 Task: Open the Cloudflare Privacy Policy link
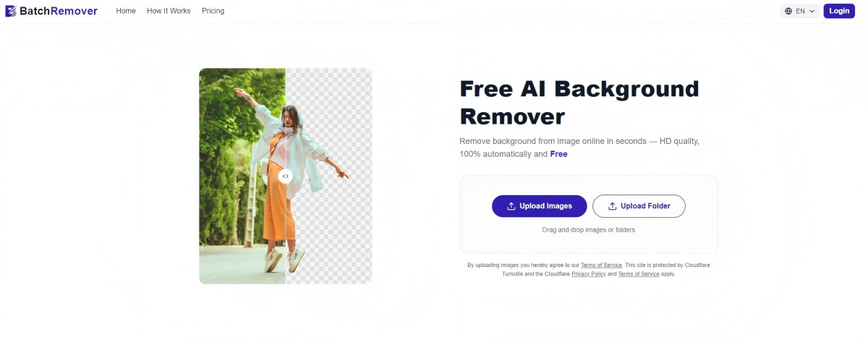tap(589, 274)
